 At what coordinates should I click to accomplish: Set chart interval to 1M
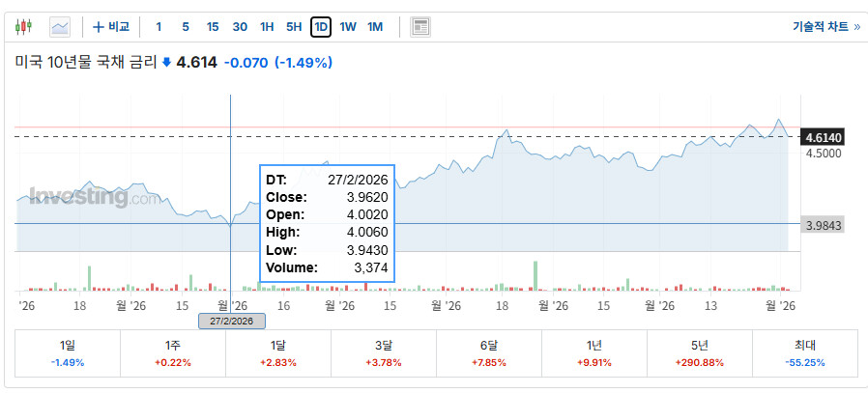[x=375, y=26]
